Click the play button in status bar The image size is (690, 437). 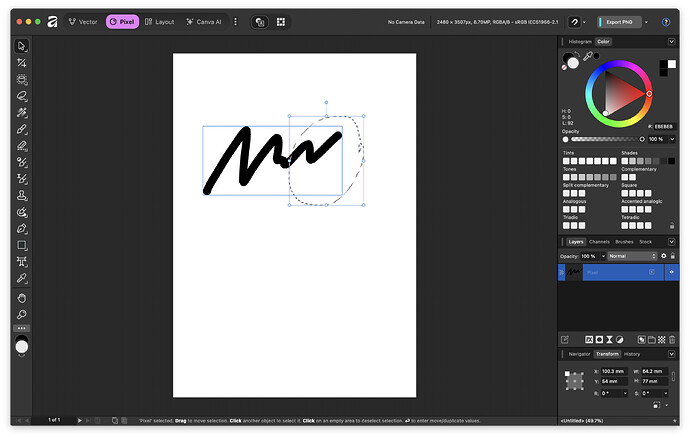click(x=80, y=420)
